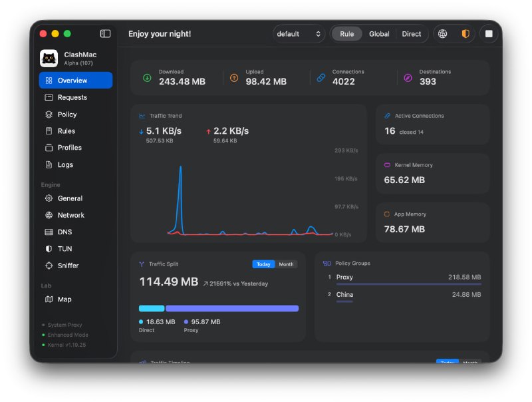Open the Logs page
532x402 pixels.
76,164
